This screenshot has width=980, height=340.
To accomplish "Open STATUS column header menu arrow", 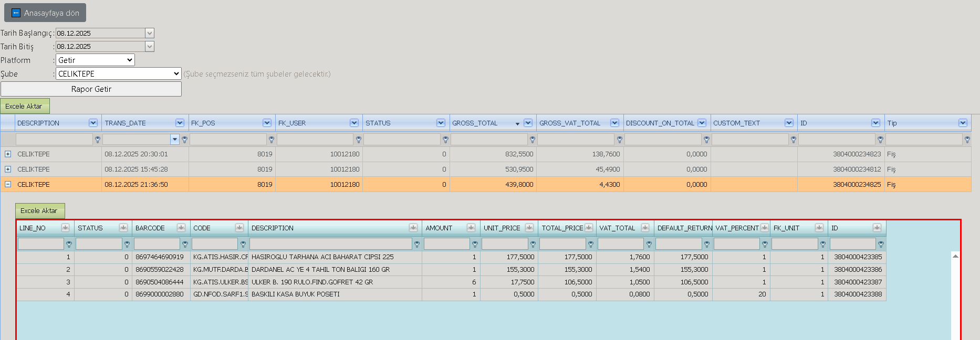I will pyautogui.click(x=441, y=123).
